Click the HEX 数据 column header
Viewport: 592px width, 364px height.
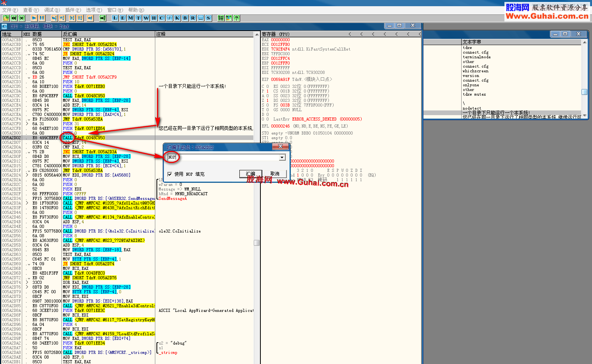click(x=42, y=34)
